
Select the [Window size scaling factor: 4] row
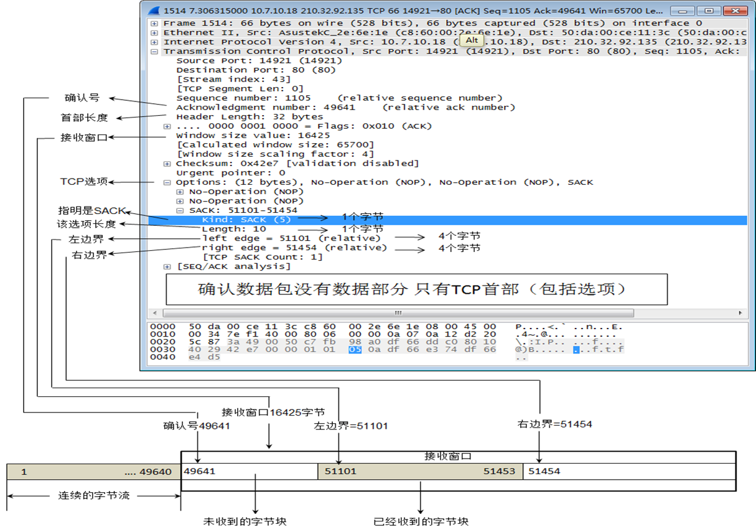tap(276, 154)
